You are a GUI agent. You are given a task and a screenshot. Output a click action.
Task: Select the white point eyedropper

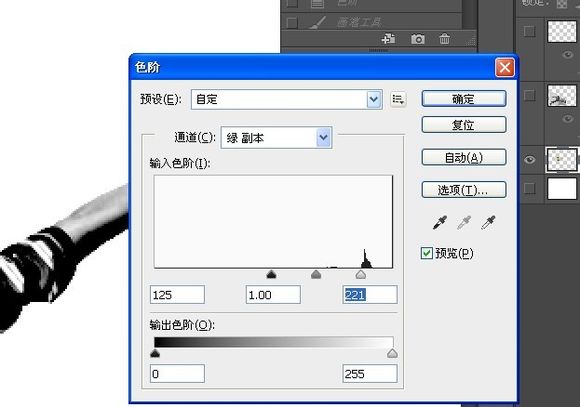(488, 222)
